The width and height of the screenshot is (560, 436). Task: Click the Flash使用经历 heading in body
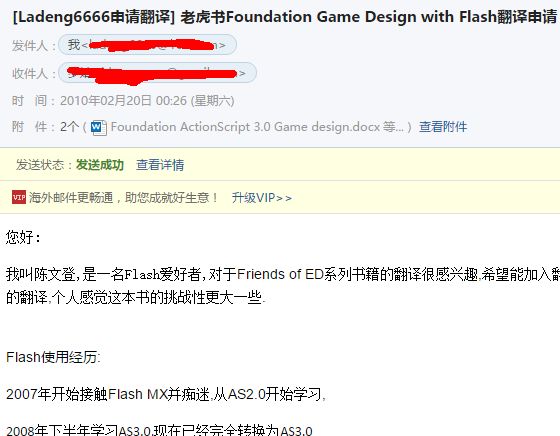click(53, 357)
